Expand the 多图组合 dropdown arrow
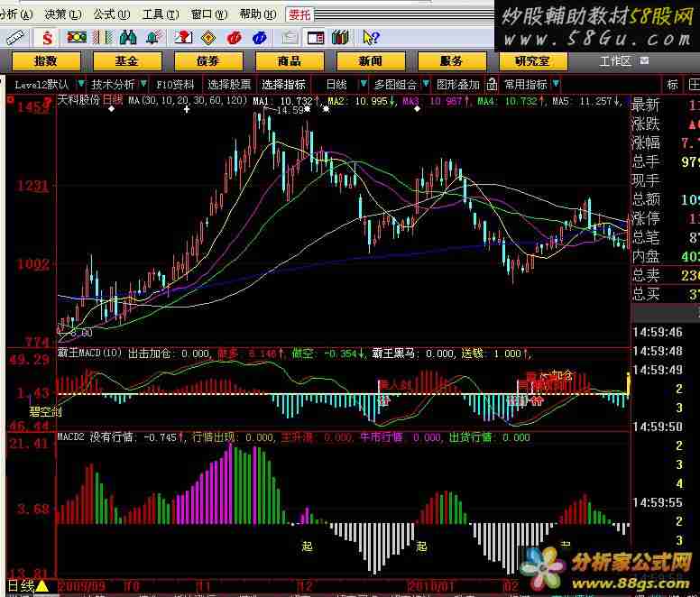Image resolution: width=700 pixels, height=597 pixels. tap(426, 84)
